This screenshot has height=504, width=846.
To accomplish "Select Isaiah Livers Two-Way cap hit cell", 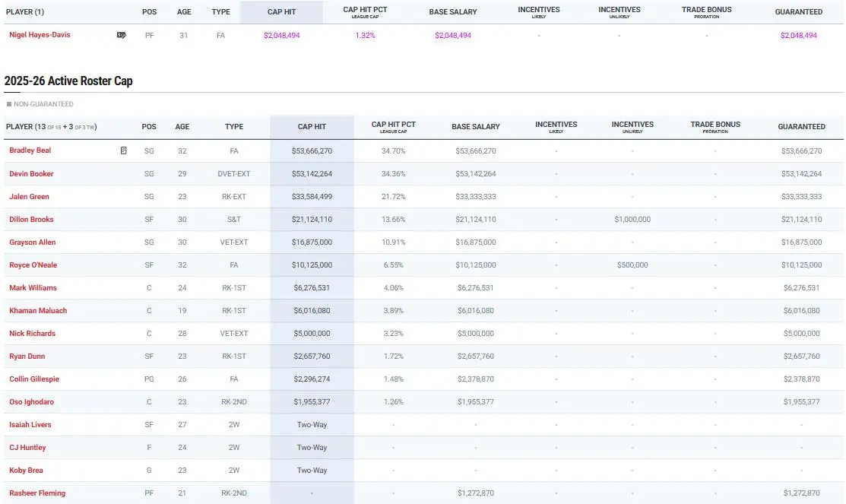I will coord(312,425).
